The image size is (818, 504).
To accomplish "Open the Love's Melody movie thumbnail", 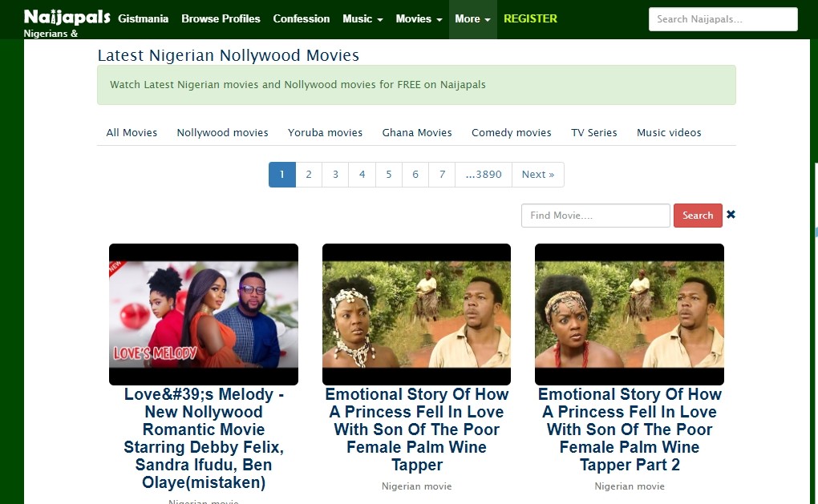I will (204, 314).
